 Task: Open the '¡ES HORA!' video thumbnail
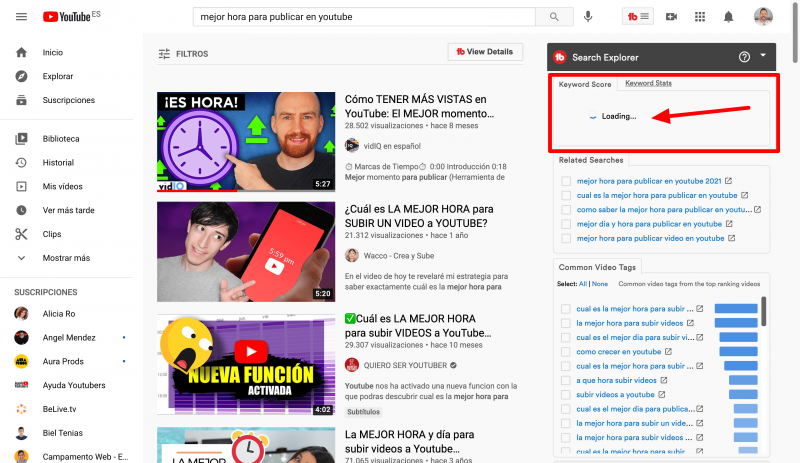[x=245, y=141]
